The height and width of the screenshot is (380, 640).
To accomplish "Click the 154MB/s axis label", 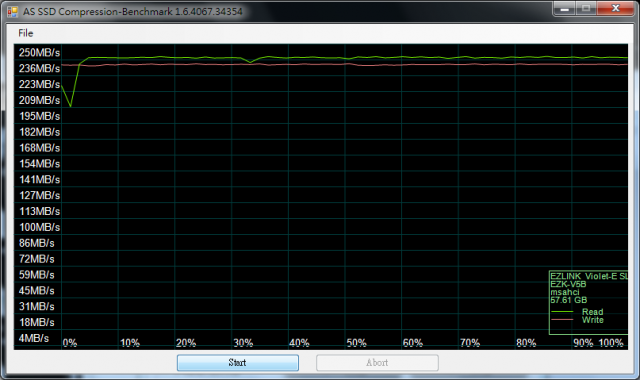I will pyautogui.click(x=40, y=164).
